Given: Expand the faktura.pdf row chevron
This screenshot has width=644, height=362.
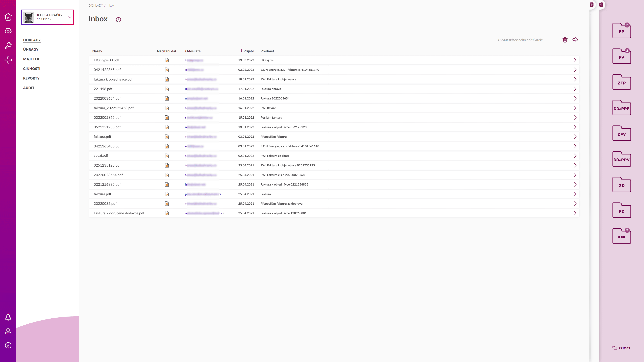Looking at the screenshot, I should [575, 137].
